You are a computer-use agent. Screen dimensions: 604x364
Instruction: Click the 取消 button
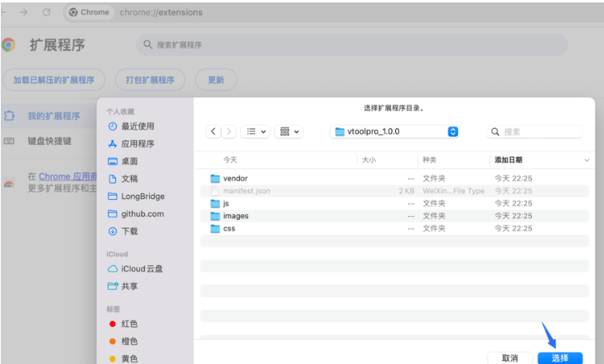(x=510, y=358)
